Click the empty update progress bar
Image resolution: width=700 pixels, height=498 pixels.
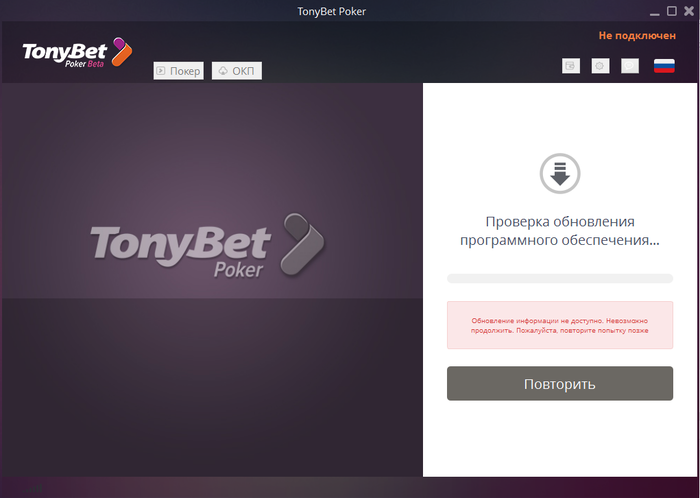point(560,278)
